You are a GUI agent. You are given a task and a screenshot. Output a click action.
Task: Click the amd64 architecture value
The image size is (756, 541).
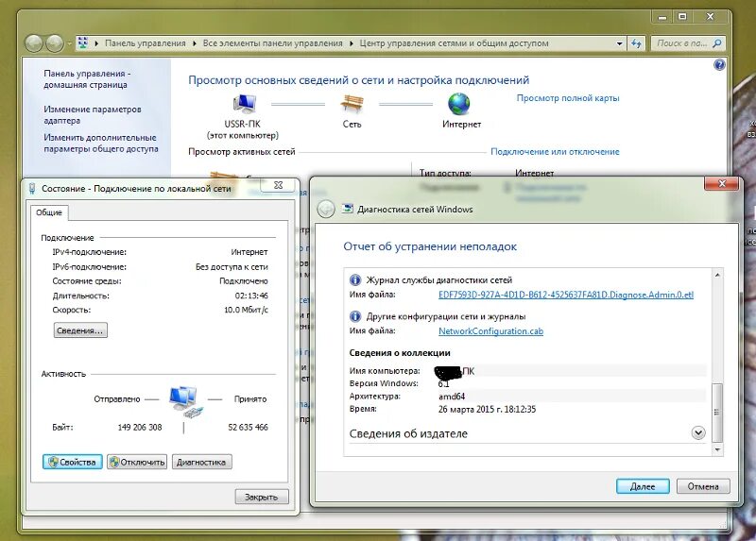click(x=452, y=397)
